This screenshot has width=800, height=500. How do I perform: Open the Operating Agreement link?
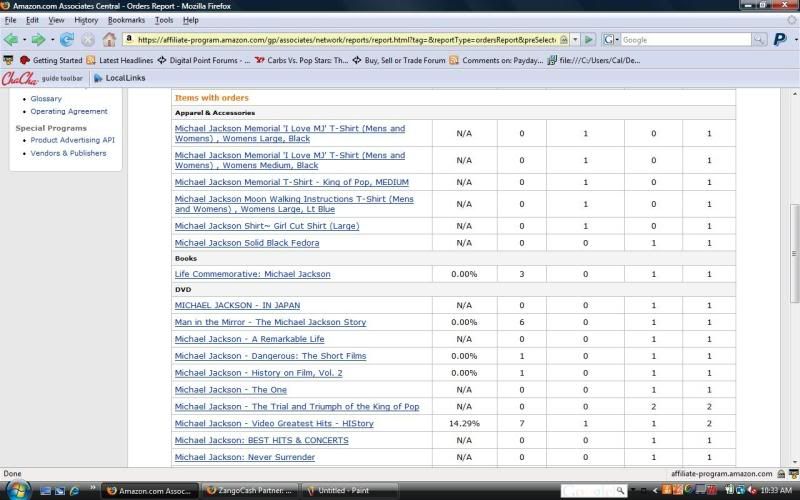[69, 111]
